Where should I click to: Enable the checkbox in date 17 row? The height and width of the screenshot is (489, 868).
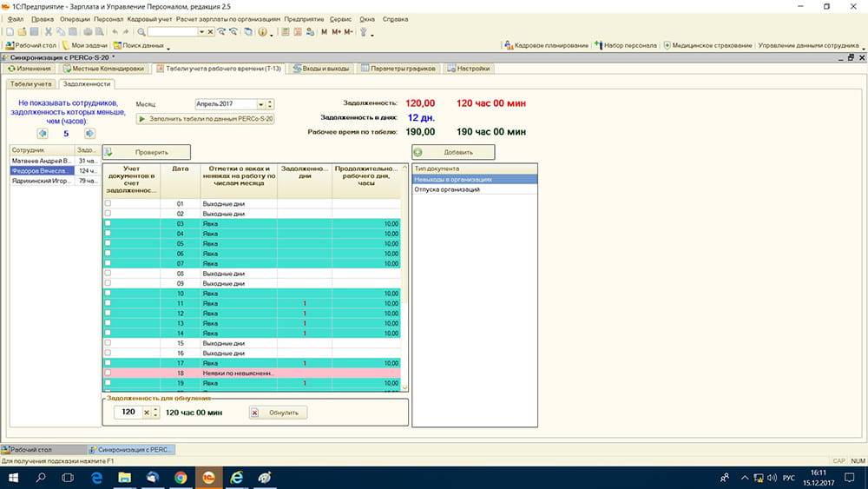click(108, 362)
